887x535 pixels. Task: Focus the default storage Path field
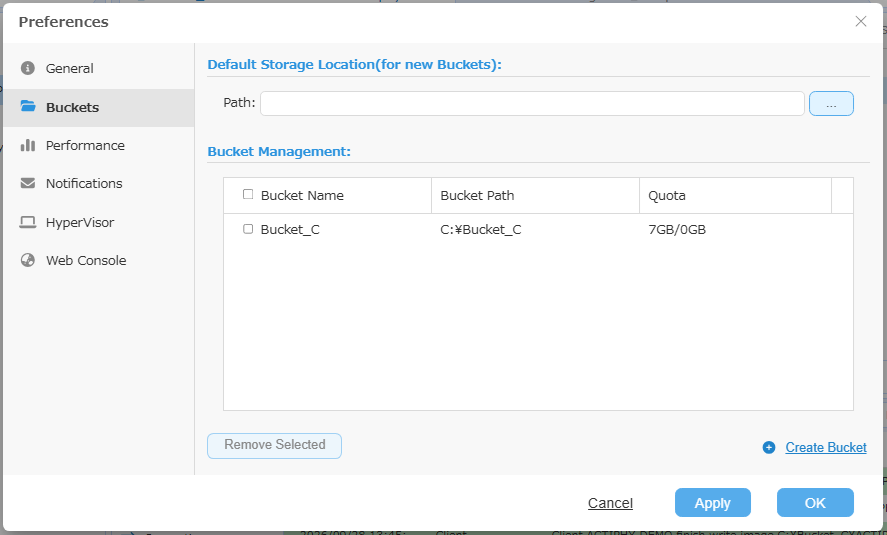[532, 103]
